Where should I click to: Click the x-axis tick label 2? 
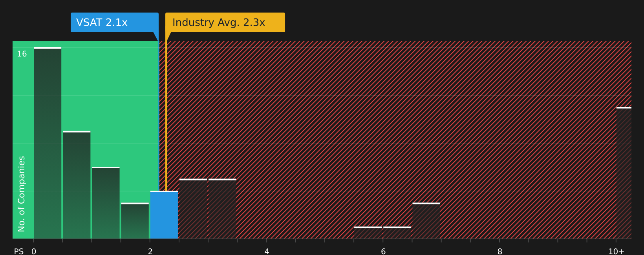pyautogui.click(x=150, y=251)
